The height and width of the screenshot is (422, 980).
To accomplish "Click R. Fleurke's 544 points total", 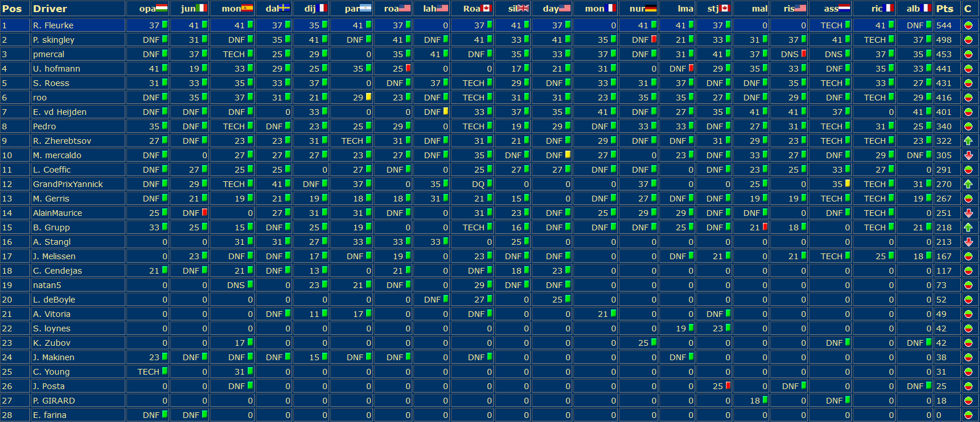I will point(944,25).
